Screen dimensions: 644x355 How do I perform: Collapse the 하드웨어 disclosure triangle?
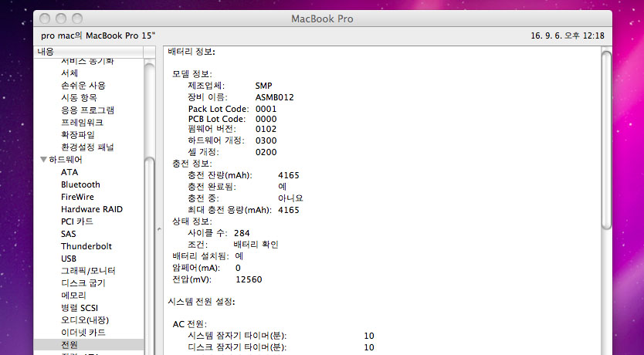[x=43, y=160]
